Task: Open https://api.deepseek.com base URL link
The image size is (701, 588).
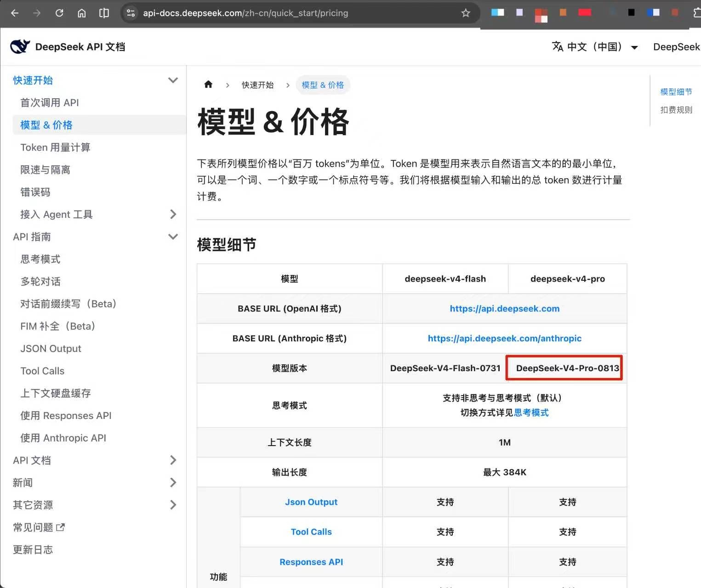Action: click(505, 309)
